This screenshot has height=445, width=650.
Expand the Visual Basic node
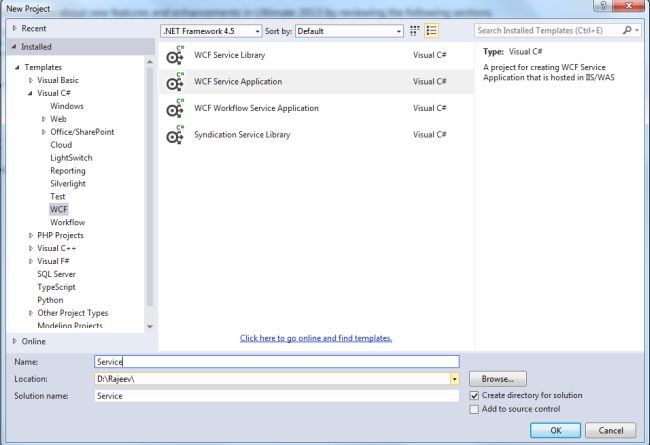point(31,80)
